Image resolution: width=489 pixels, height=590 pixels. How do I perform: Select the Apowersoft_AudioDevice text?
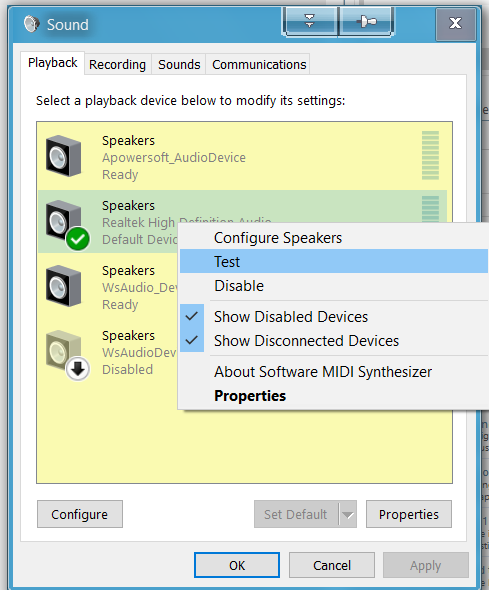click(x=174, y=157)
